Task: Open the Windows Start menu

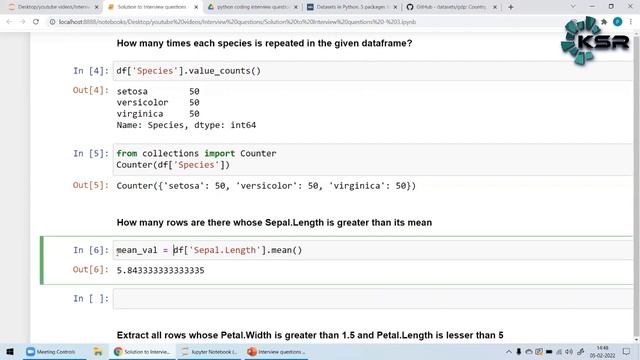Action: 10,351
